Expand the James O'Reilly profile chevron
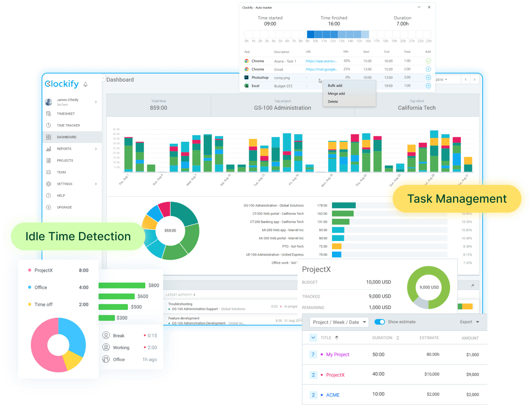This screenshot has height=405, width=532. [96, 102]
